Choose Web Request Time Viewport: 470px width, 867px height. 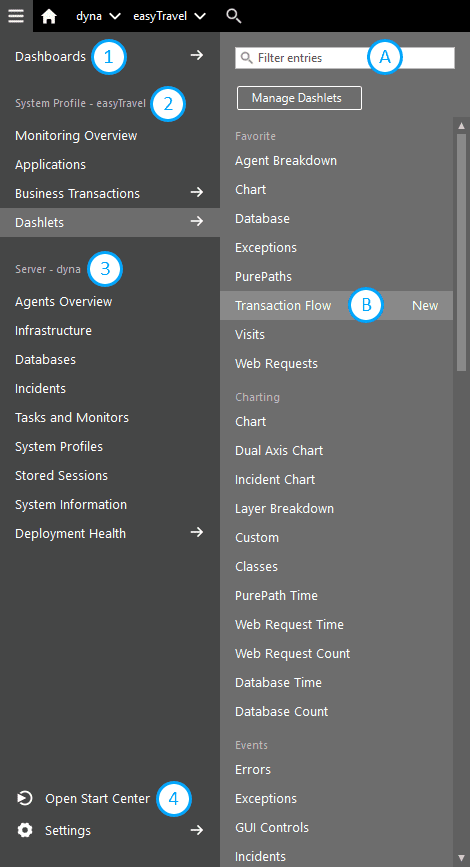289,625
